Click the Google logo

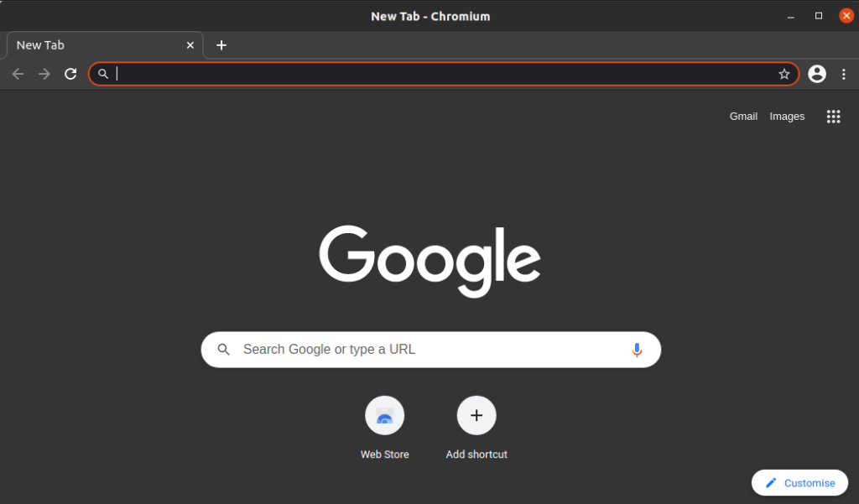(430, 262)
